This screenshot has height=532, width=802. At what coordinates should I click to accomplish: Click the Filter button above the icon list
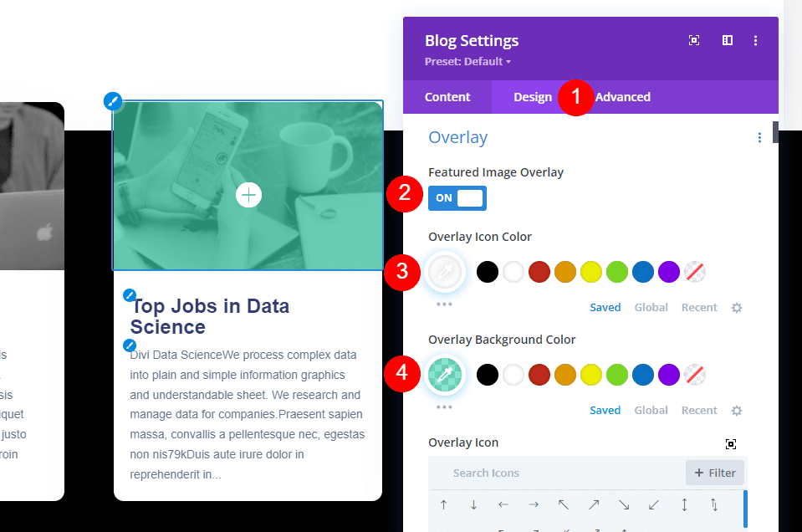pos(714,473)
